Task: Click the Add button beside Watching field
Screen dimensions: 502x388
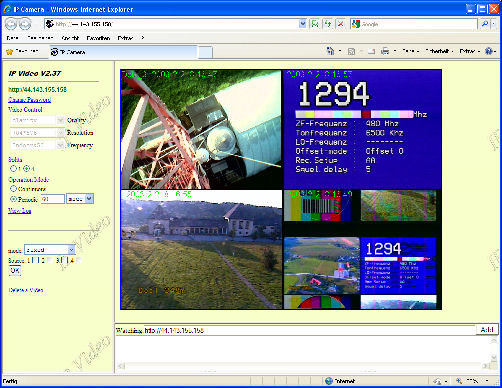Action: [x=487, y=330]
